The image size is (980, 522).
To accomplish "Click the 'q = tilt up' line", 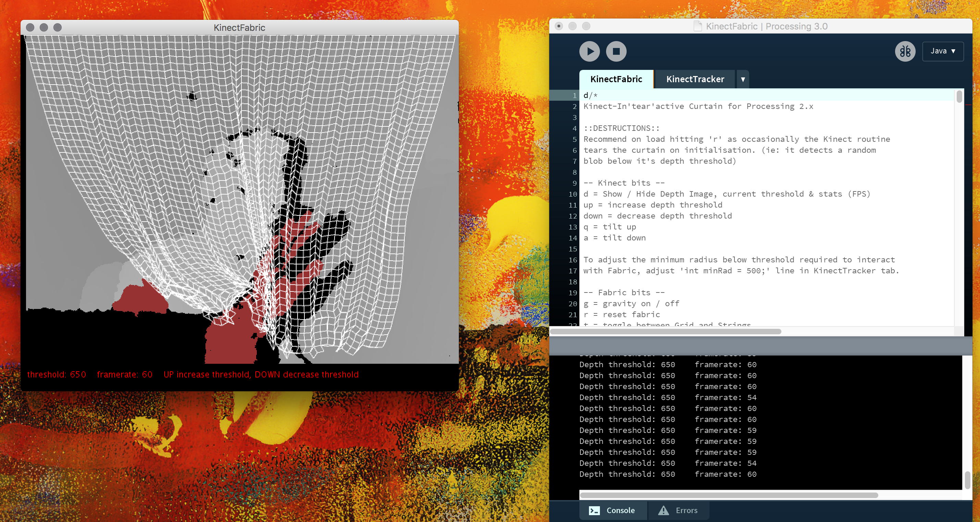I will 610,227.
